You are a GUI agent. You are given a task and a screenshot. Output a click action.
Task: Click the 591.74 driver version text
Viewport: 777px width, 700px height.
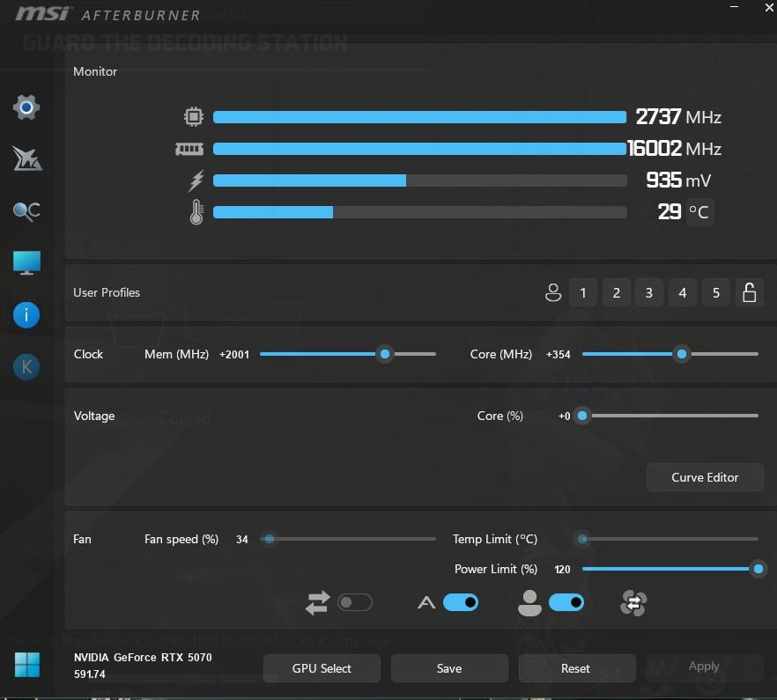pos(90,674)
